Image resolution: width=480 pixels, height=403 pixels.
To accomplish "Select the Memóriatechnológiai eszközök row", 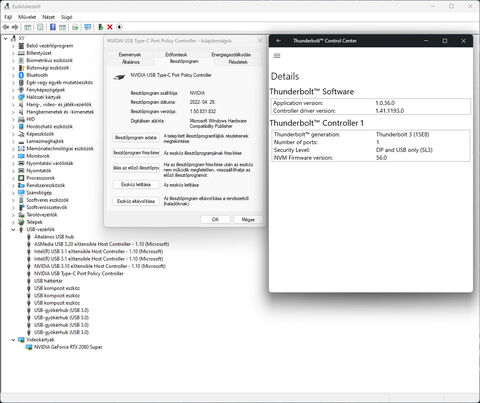I will click(60, 149).
